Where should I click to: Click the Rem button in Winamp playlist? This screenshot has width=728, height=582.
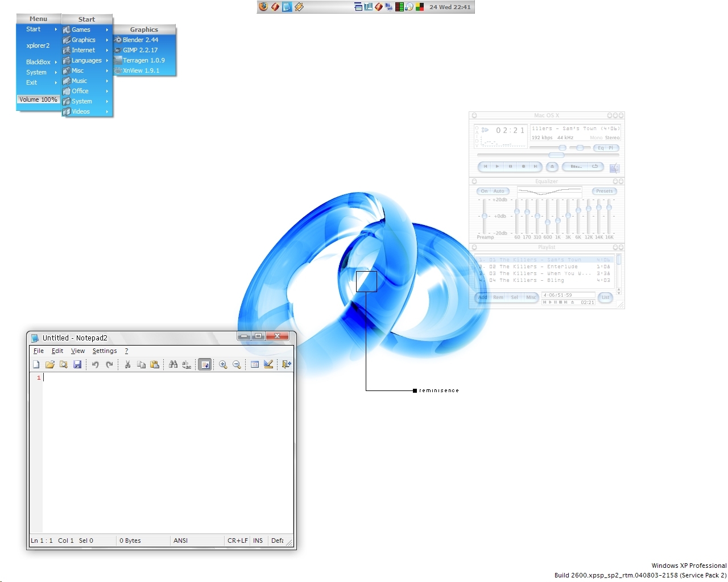tap(498, 297)
